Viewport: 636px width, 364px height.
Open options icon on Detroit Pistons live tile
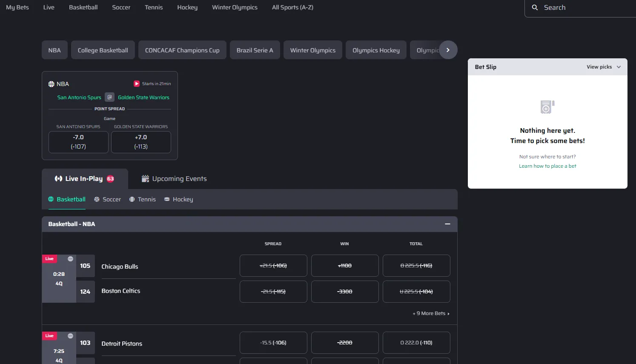[71, 336]
